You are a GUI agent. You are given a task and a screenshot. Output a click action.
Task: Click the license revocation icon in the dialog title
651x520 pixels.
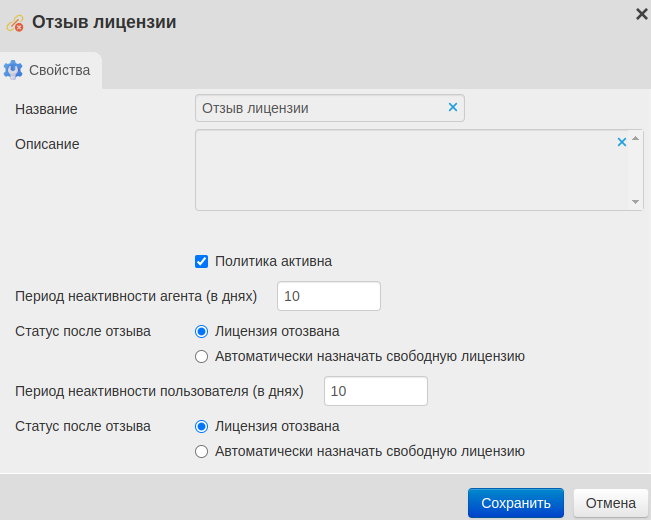pos(15,22)
